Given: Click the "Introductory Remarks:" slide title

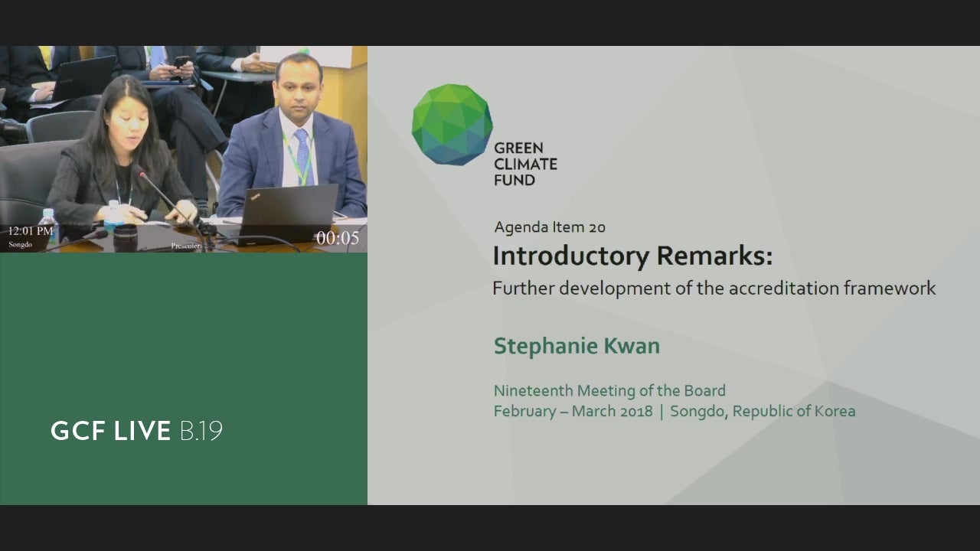Looking at the screenshot, I should [632, 256].
